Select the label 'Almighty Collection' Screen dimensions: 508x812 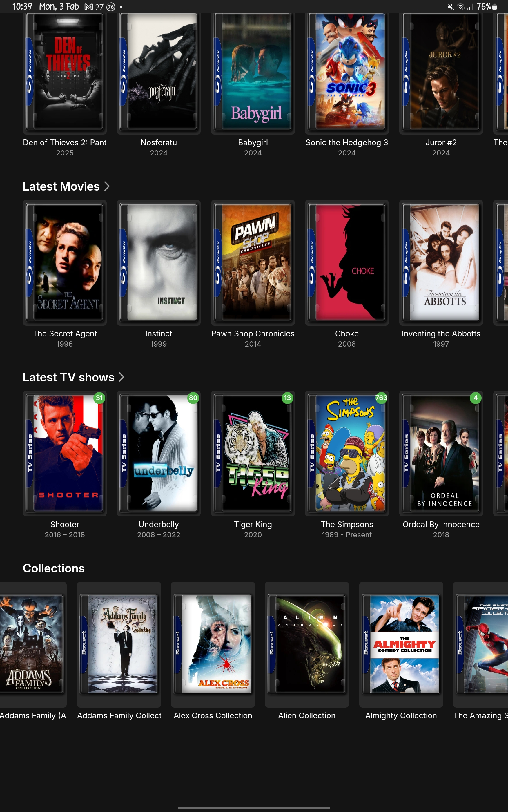[401, 716]
